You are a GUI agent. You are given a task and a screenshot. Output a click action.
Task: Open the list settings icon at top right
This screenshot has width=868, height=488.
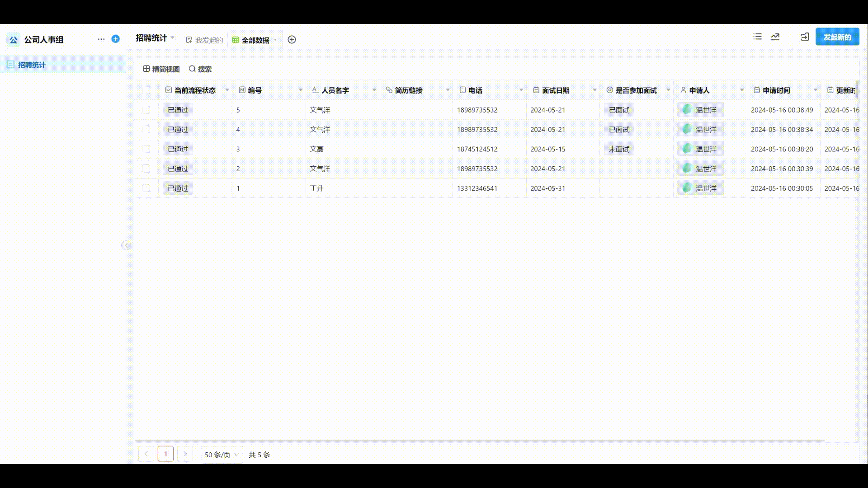click(758, 37)
